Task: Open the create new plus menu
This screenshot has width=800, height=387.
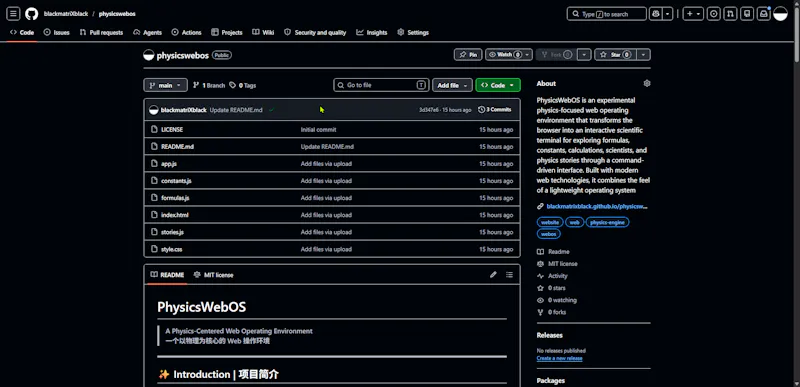Action: [x=693, y=14]
